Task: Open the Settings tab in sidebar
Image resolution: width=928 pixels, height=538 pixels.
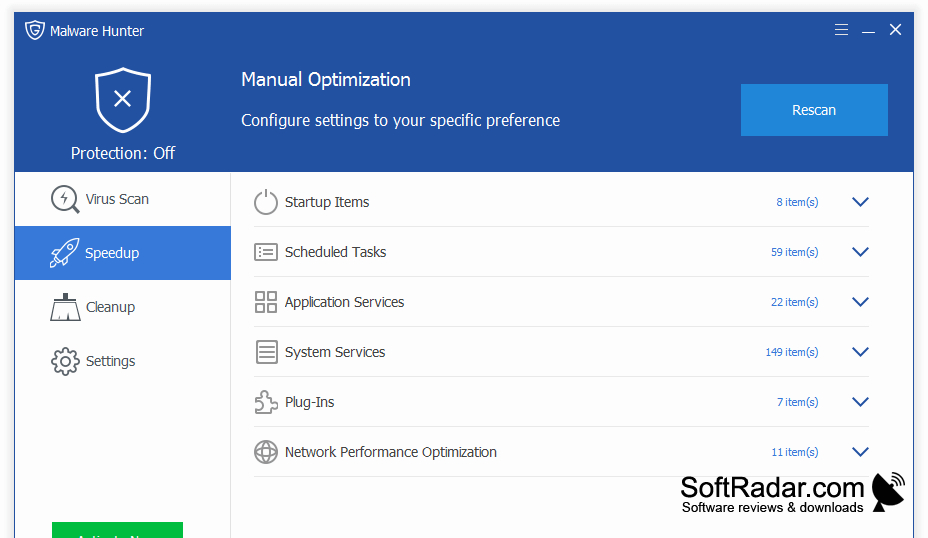Action: click(123, 361)
